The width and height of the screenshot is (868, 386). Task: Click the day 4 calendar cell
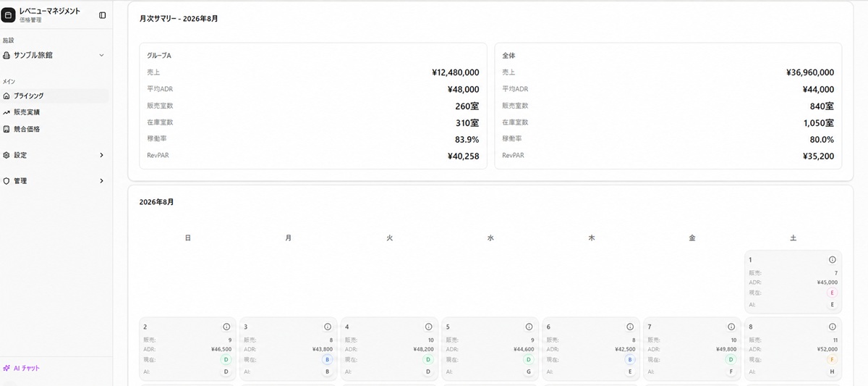pyautogui.click(x=389, y=348)
